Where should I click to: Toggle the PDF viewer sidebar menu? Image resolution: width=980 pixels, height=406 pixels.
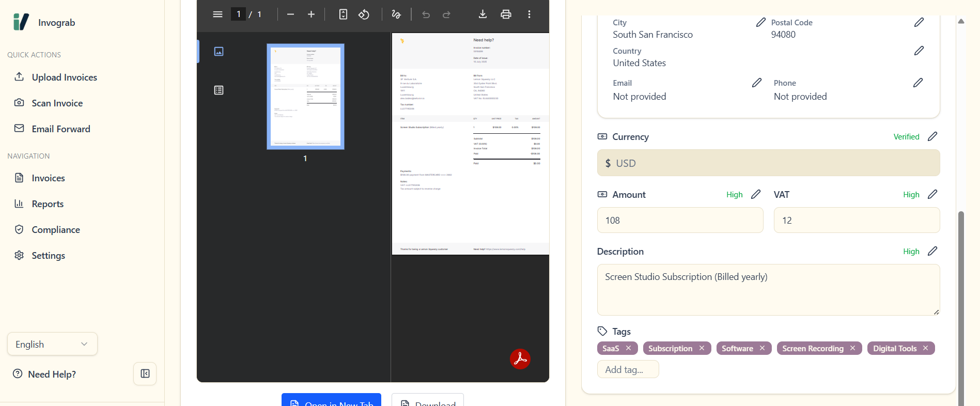(217, 14)
